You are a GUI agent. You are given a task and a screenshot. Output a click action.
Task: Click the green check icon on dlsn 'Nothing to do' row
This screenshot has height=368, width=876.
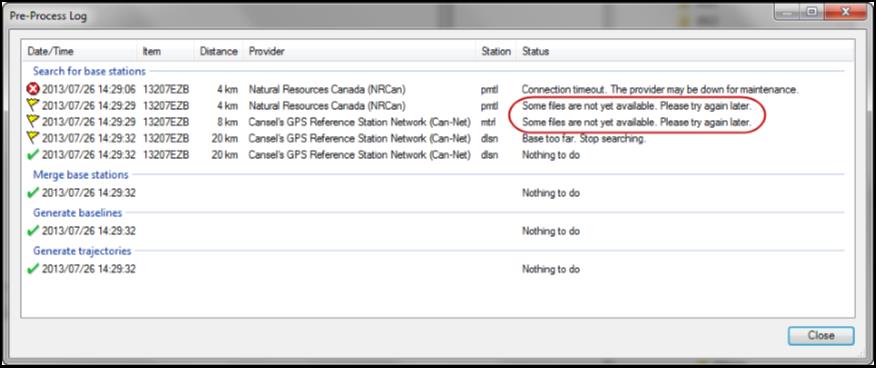click(33, 155)
